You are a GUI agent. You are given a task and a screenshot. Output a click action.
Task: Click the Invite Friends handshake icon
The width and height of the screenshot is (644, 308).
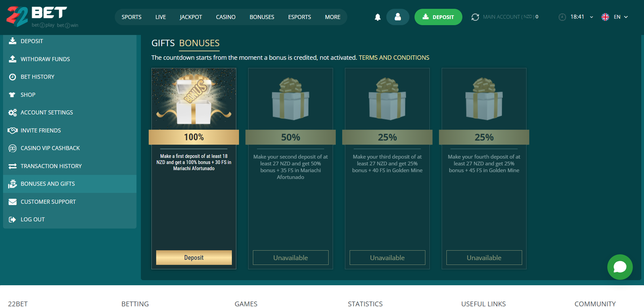[13, 130]
